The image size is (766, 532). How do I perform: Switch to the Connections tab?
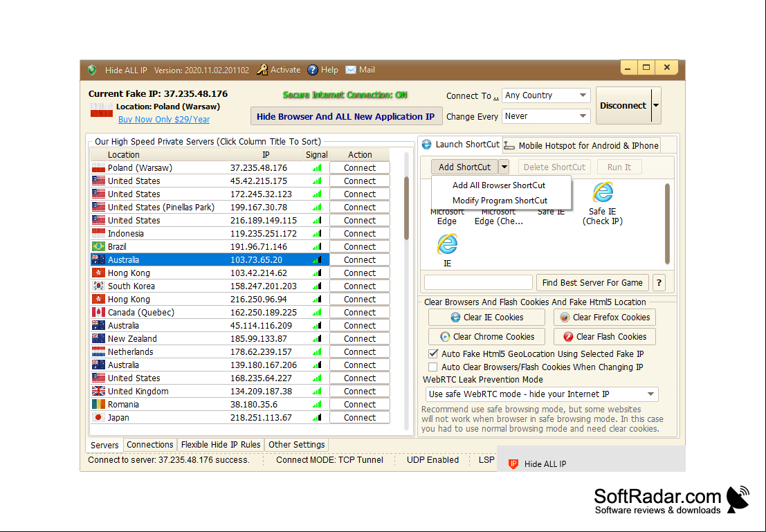coord(150,445)
